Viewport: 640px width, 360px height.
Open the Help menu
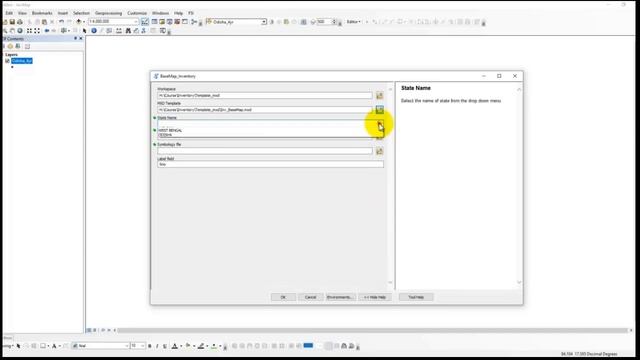178,13
